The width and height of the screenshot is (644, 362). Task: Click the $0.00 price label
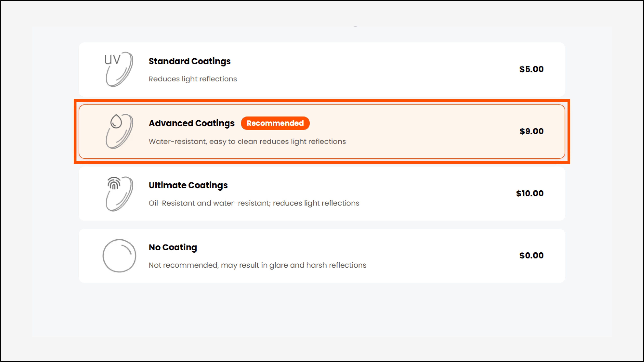(531, 255)
